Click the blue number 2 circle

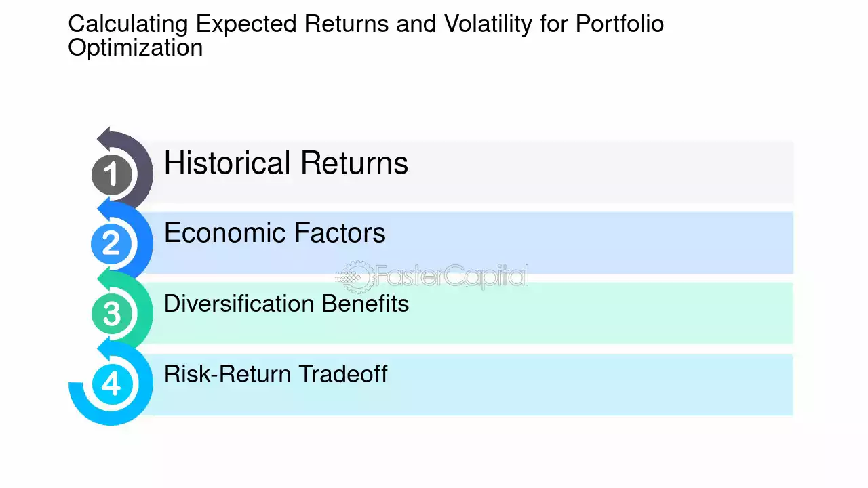click(x=111, y=244)
